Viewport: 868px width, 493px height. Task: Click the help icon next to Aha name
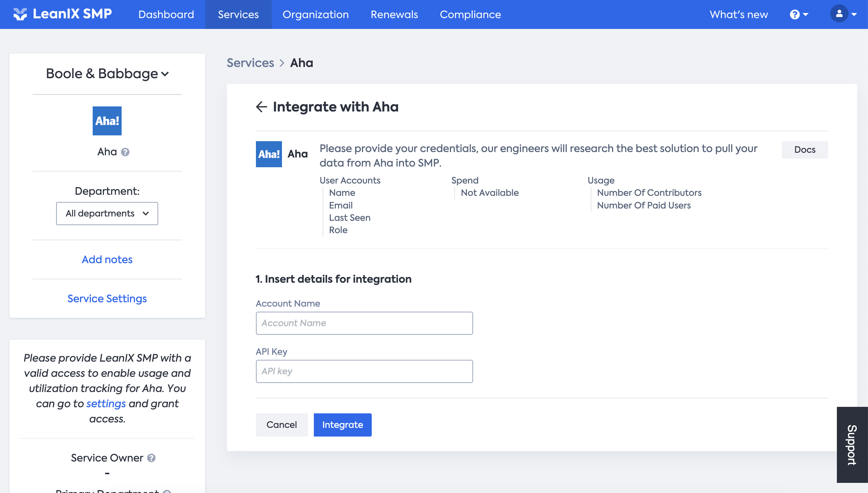tap(125, 152)
